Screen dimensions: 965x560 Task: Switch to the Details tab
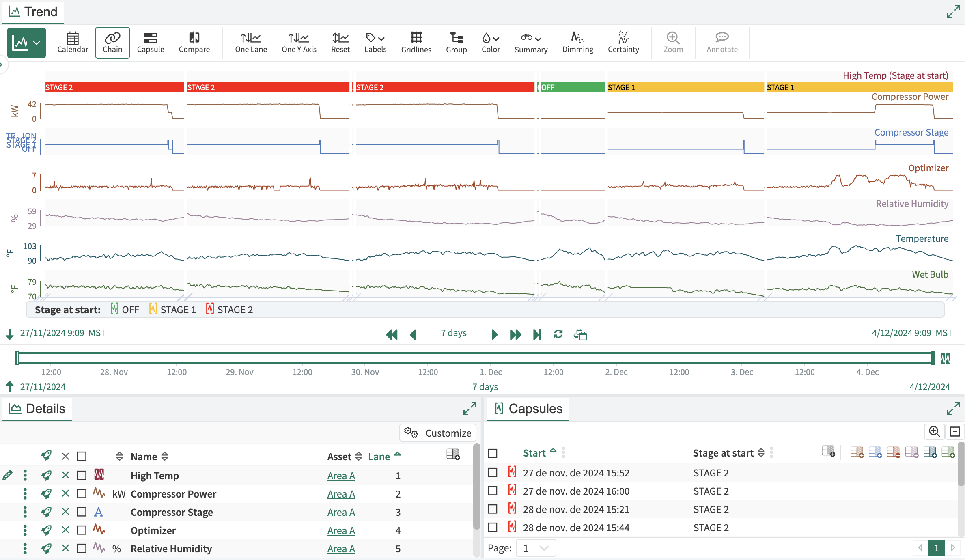37,409
